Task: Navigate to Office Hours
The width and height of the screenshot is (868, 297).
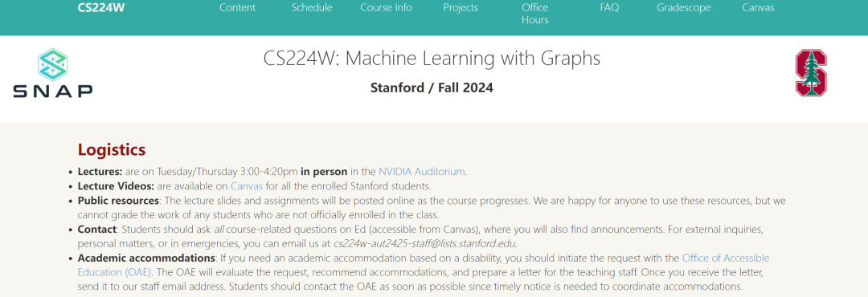Action: 534,14
